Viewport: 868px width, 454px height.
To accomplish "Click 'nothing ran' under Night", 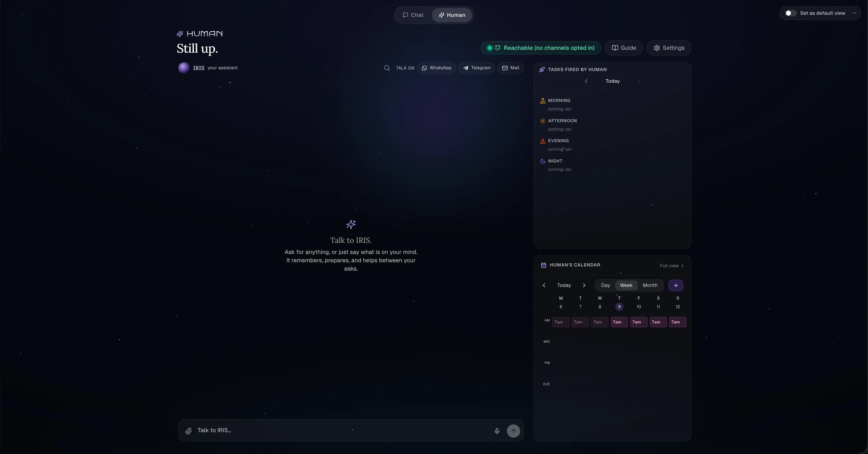I will pos(559,170).
